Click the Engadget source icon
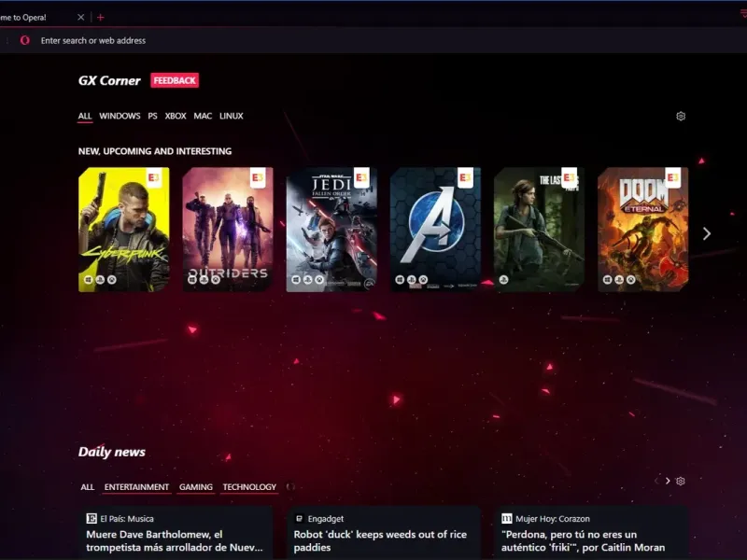The width and height of the screenshot is (747, 560). pyautogui.click(x=299, y=519)
